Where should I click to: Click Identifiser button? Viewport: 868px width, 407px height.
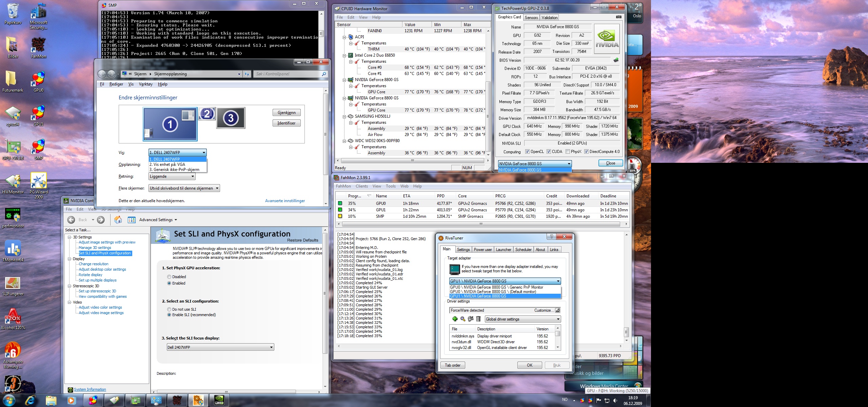[287, 123]
